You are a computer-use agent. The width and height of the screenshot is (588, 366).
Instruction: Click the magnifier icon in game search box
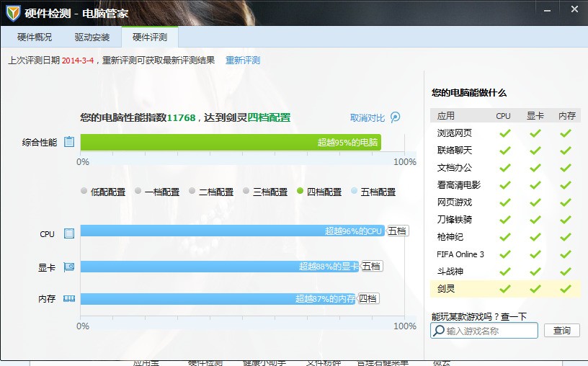coord(438,331)
